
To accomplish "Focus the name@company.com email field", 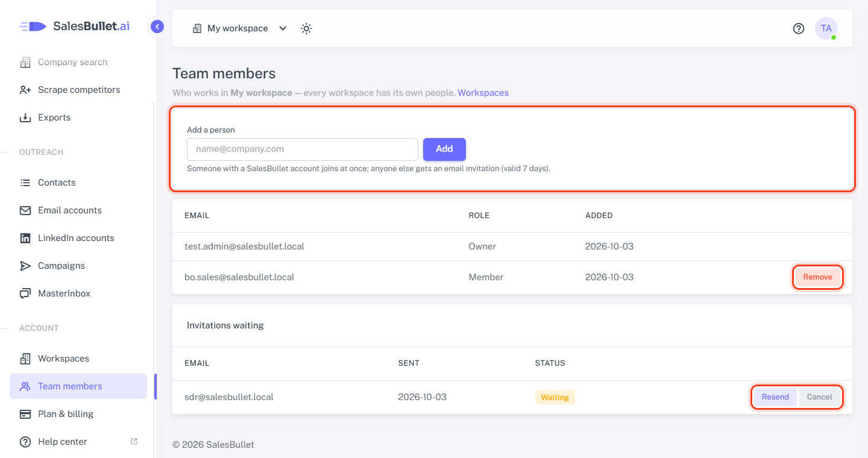I will [303, 149].
